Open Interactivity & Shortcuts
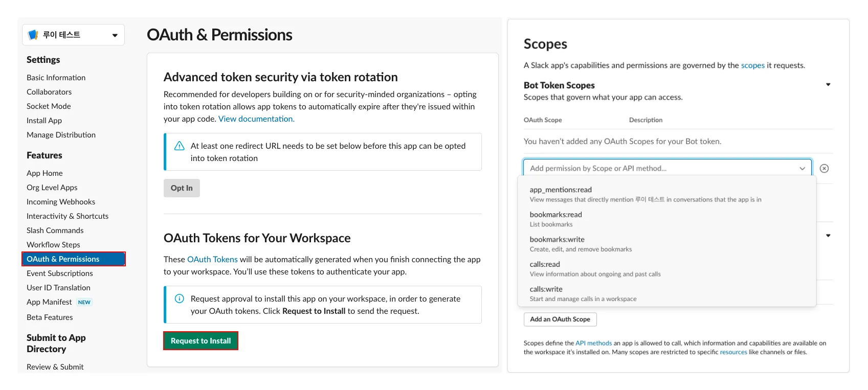 pos(68,216)
